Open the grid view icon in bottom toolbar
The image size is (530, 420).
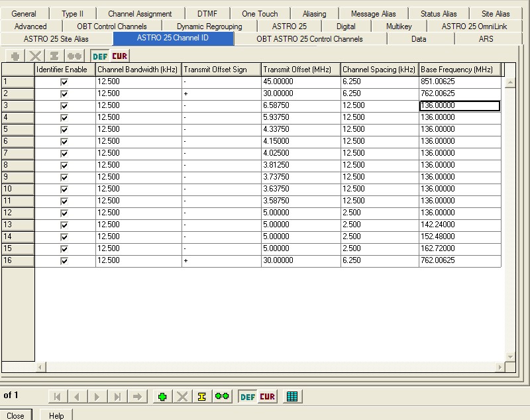[292, 396]
